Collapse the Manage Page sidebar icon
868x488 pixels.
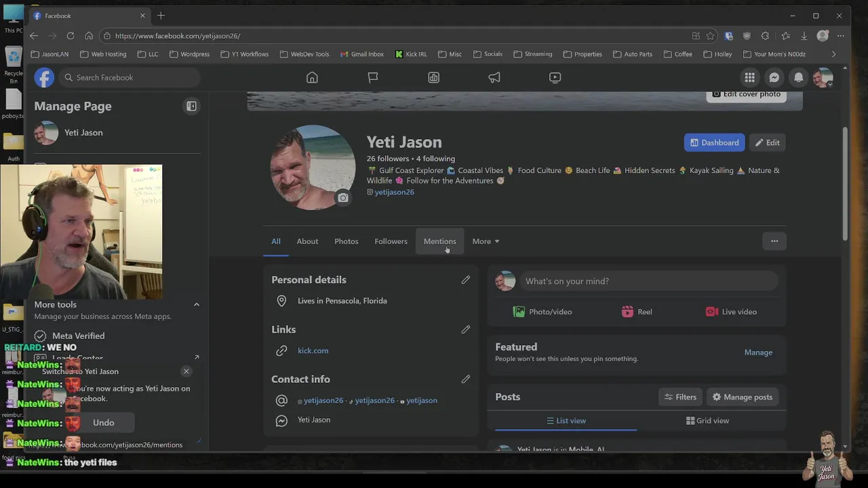pyautogui.click(x=191, y=106)
